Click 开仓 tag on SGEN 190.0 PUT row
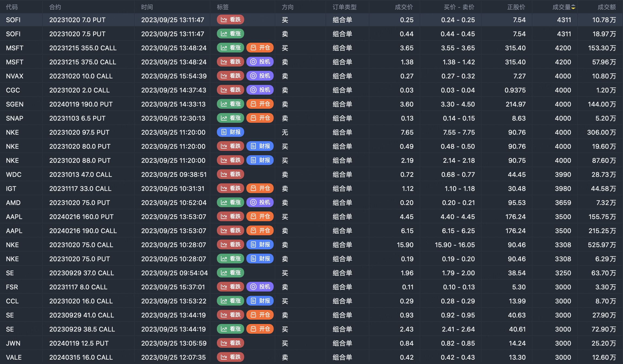623x364 pixels. pyautogui.click(x=260, y=104)
